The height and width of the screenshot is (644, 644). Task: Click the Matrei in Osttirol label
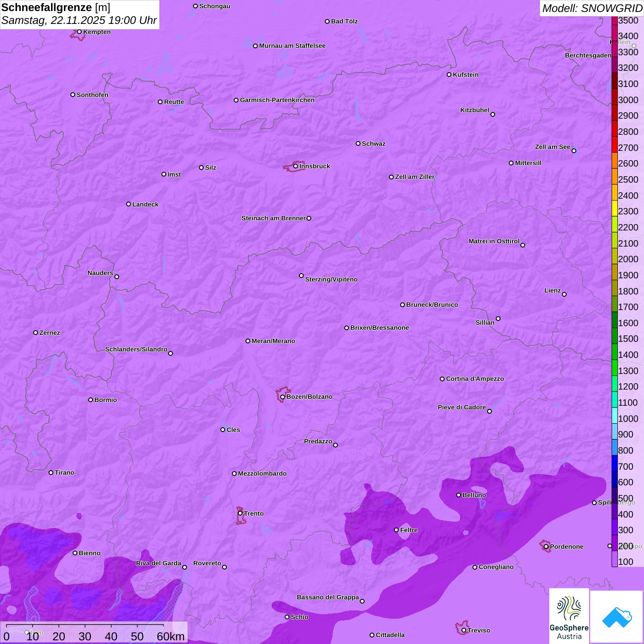(x=494, y=241)
